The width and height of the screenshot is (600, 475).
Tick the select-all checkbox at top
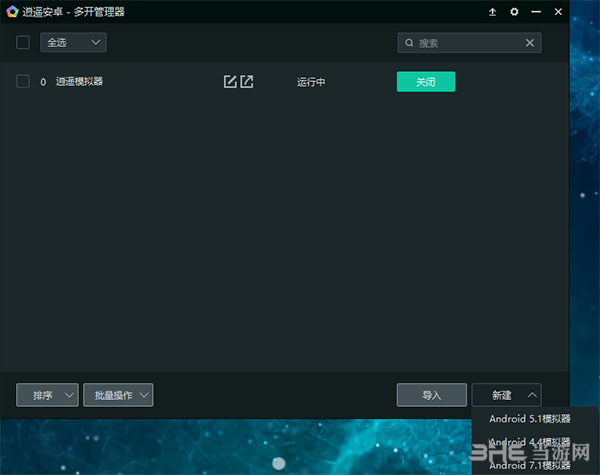pos(23,42)
